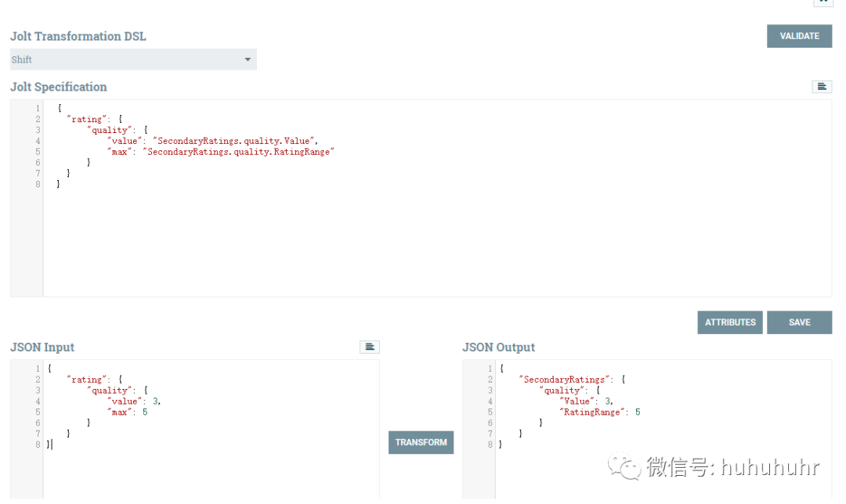Open the Jolt Transformation DSL Shift dropdown
846x504 pixels.
click(x=133, y=59)
